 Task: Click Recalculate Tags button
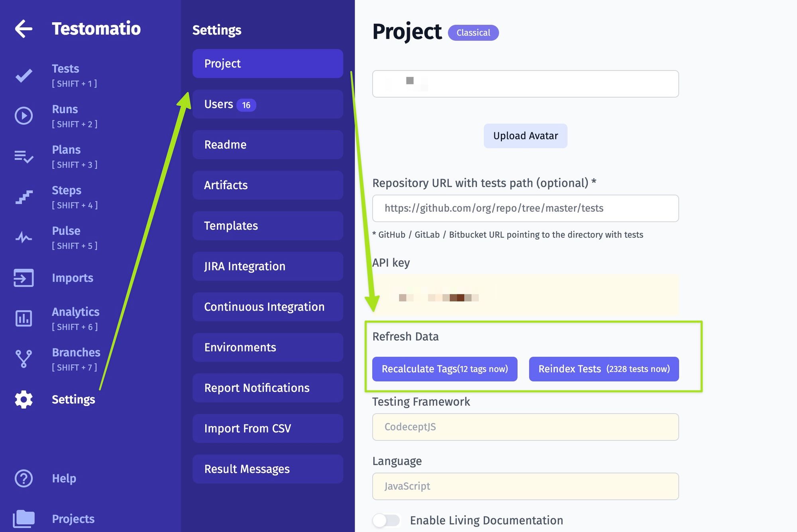click(x=445, y=369)
